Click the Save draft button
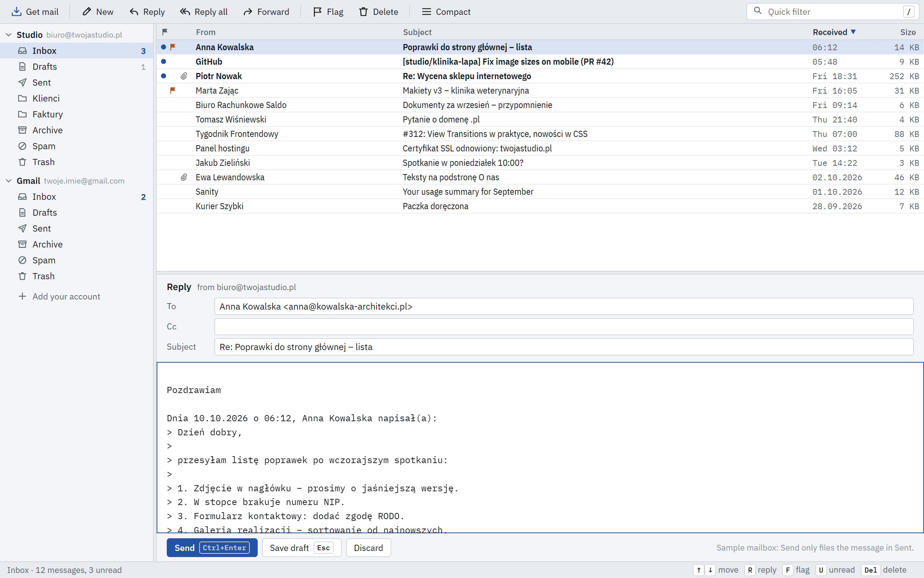 [x=302, y=548]
